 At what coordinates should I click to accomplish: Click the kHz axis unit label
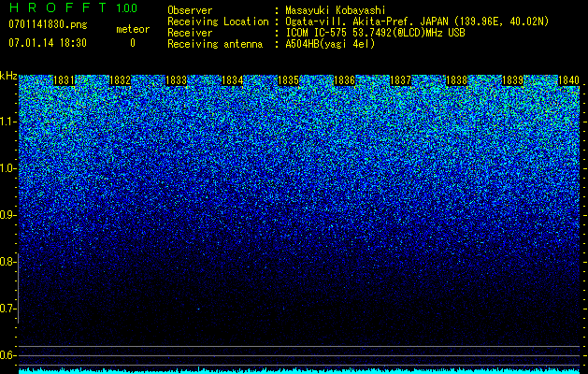(8, 76)
